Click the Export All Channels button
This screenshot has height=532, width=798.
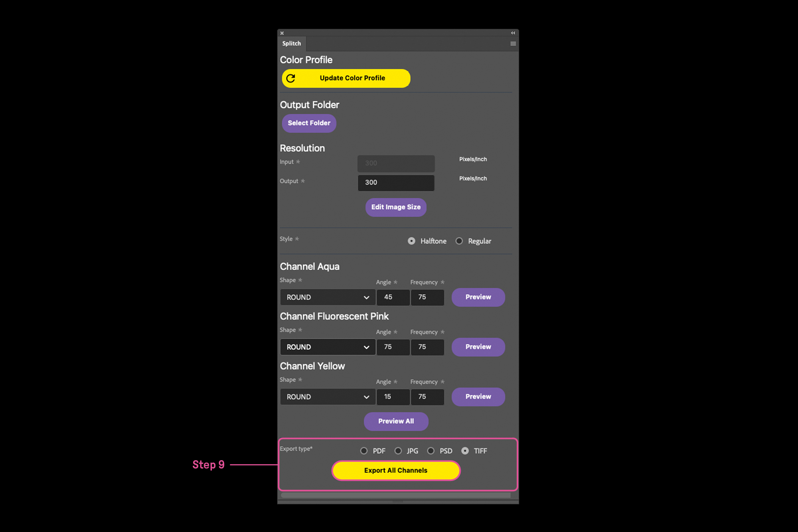396,471
